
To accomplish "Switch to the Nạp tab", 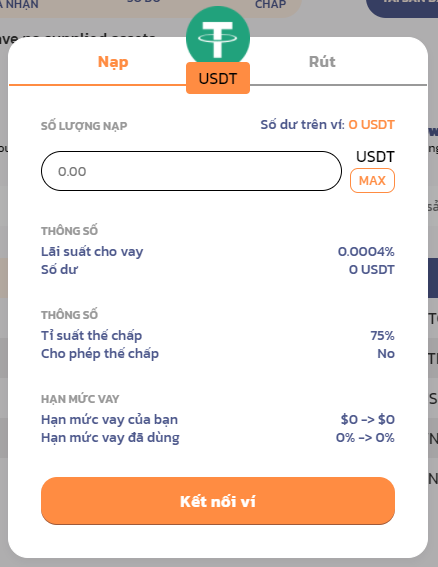I will pyautogui.click(x=113, y=62).
